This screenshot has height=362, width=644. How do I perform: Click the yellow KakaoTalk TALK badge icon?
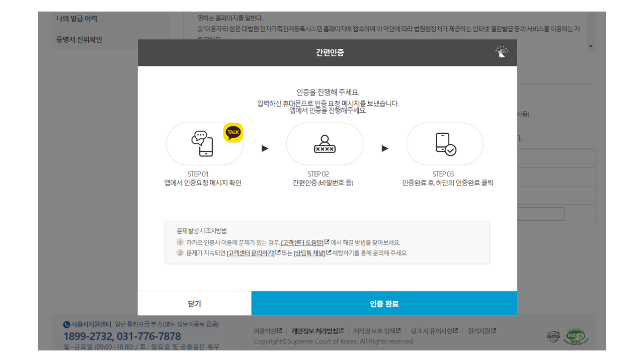[232, 132]
